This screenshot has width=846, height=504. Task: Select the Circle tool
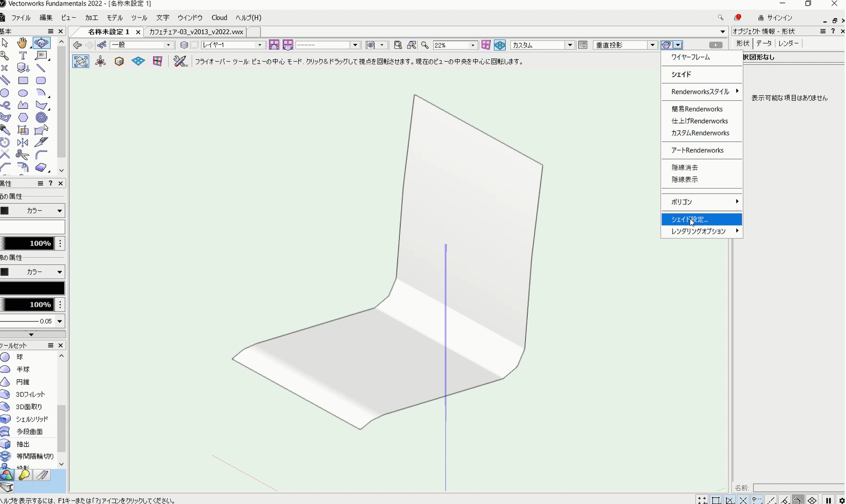point(5,93)
